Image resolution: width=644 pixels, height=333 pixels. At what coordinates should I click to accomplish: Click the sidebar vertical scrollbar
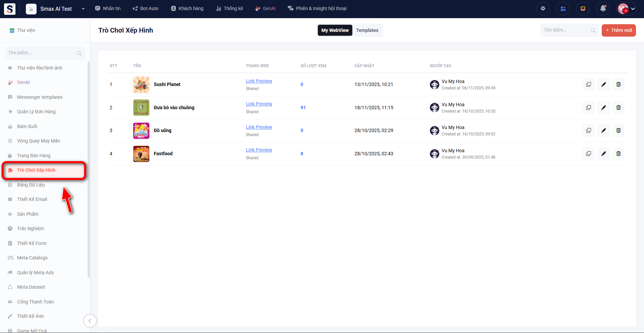point(89,168)
